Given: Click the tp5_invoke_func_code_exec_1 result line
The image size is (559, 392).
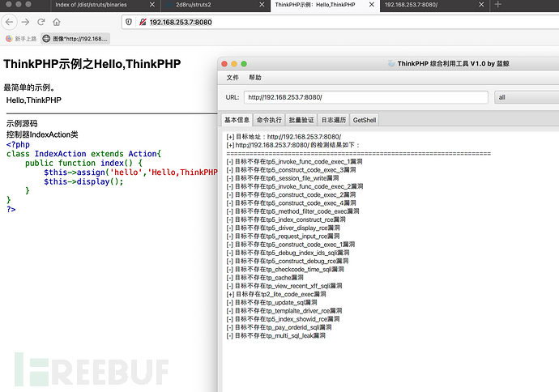Looking at the screenshot, I should click(294, 161).
